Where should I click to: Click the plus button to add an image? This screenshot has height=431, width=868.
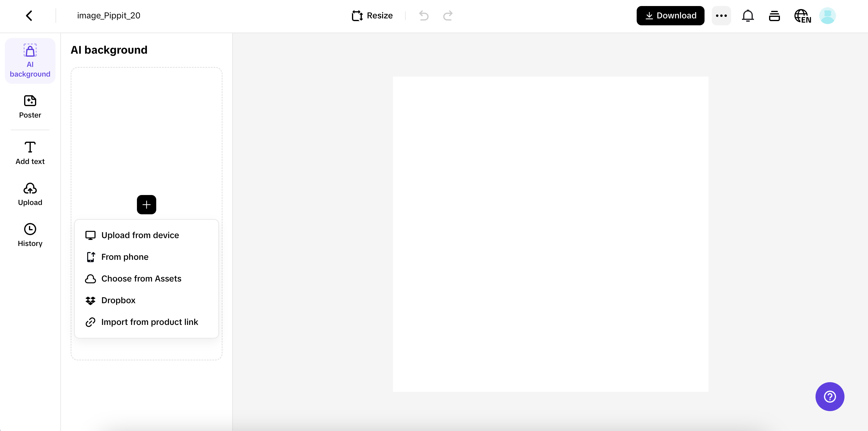pos(146,204)
